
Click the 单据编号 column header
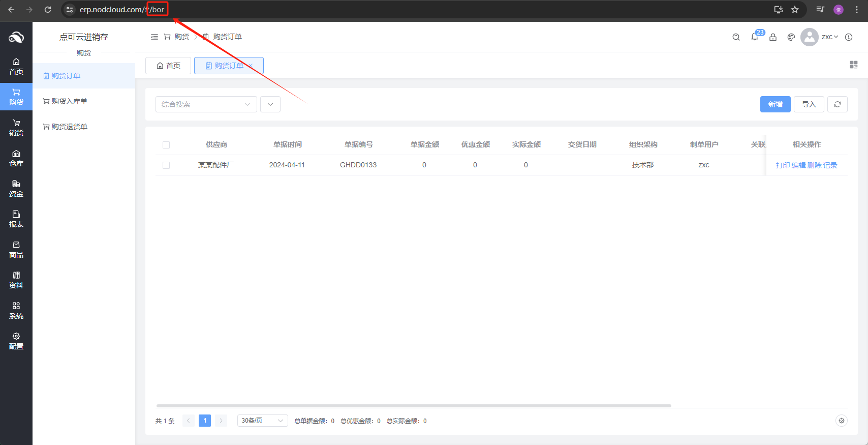(x=359, y=145)
